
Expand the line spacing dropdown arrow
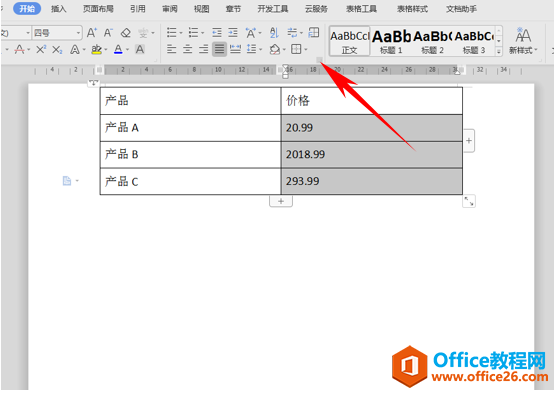point(261,50)
